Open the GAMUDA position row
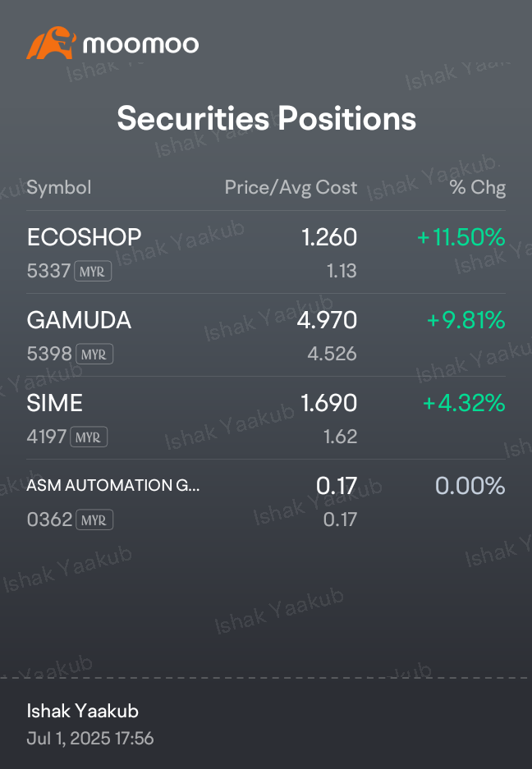This screenshot has width=532, height=769. [x=266, y=336]
